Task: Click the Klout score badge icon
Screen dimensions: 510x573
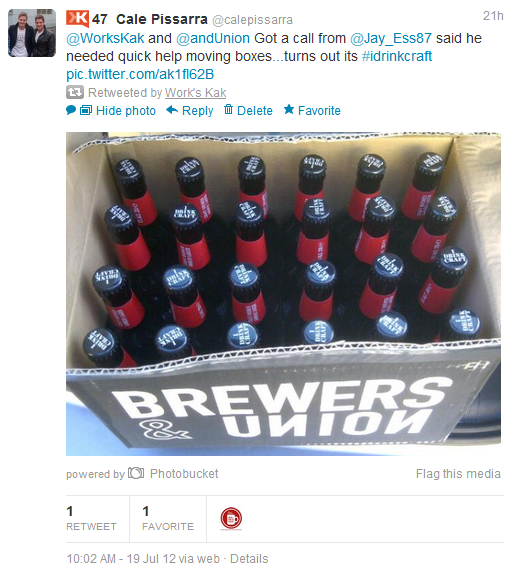Action: coord(77,19)
